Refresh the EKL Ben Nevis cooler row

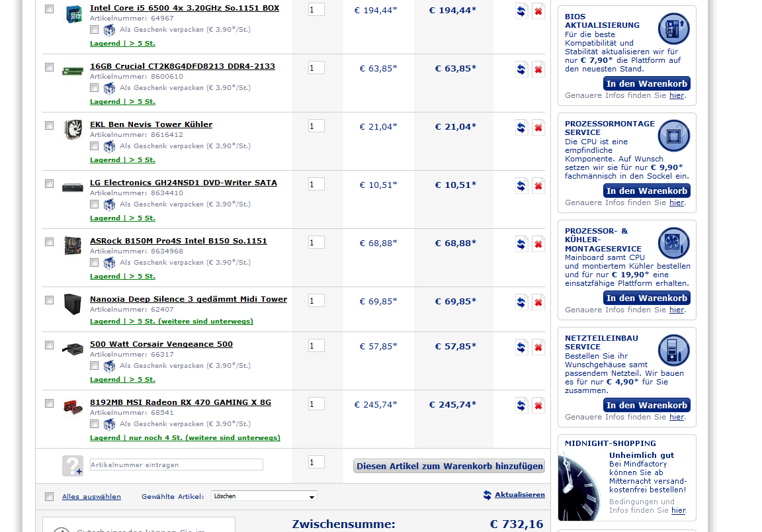click(521, 128)
